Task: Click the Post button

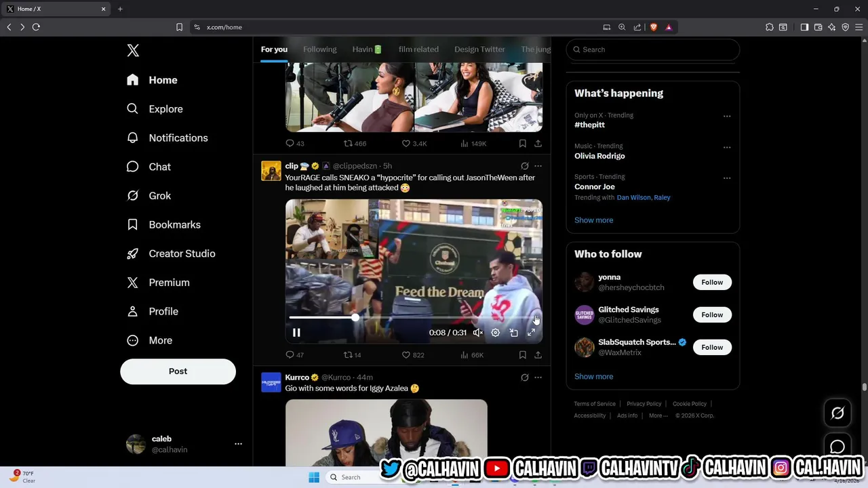Action: pyautogui.click(x=178, y=371)
